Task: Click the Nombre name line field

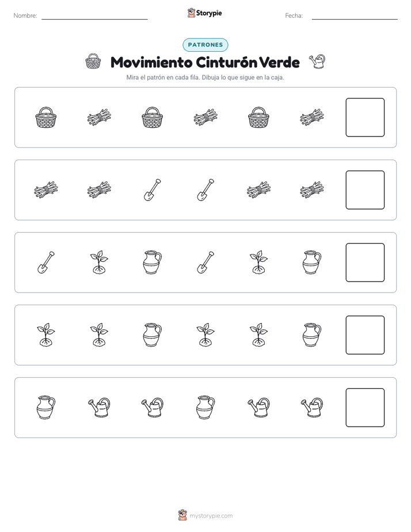Action: (x=94, y=16)
